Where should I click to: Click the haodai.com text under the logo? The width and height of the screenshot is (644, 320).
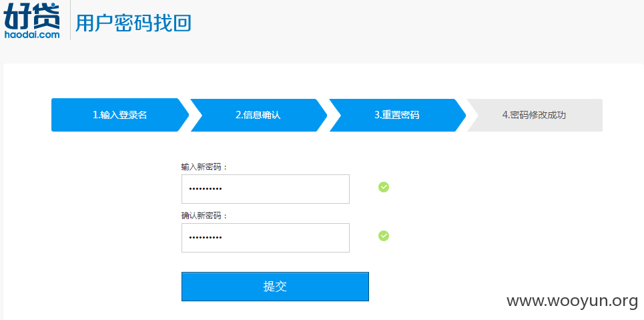(32, 35)
